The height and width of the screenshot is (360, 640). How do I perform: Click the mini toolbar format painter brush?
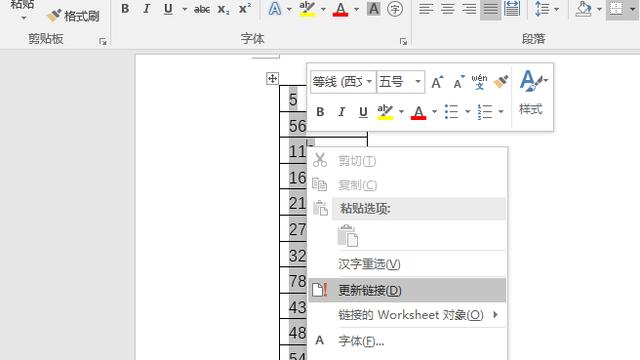pyautogui.click(x=501, y=82)
